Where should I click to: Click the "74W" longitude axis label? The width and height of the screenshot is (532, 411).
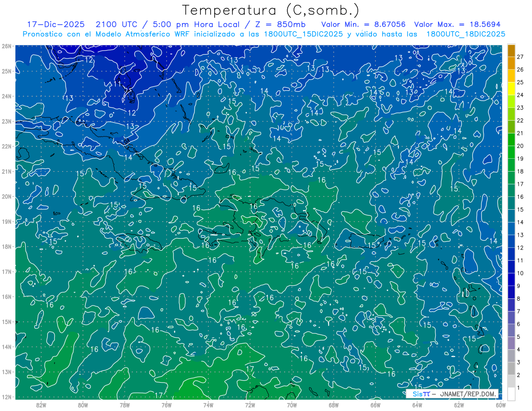(x=208, y=405)
